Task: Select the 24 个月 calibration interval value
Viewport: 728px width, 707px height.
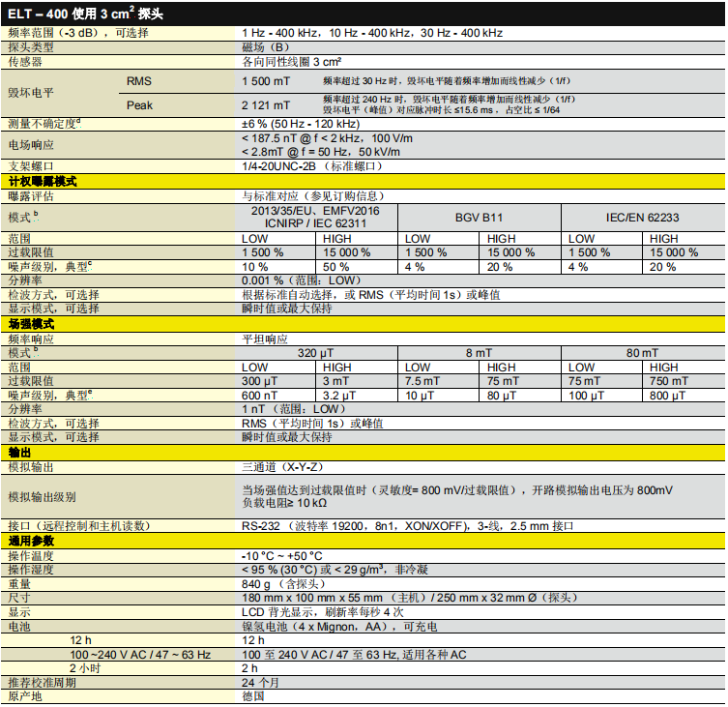Action: 260,682
